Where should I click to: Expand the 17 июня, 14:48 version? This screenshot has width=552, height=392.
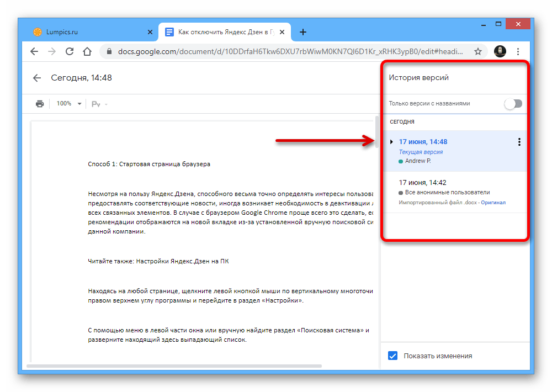[391, 142]
